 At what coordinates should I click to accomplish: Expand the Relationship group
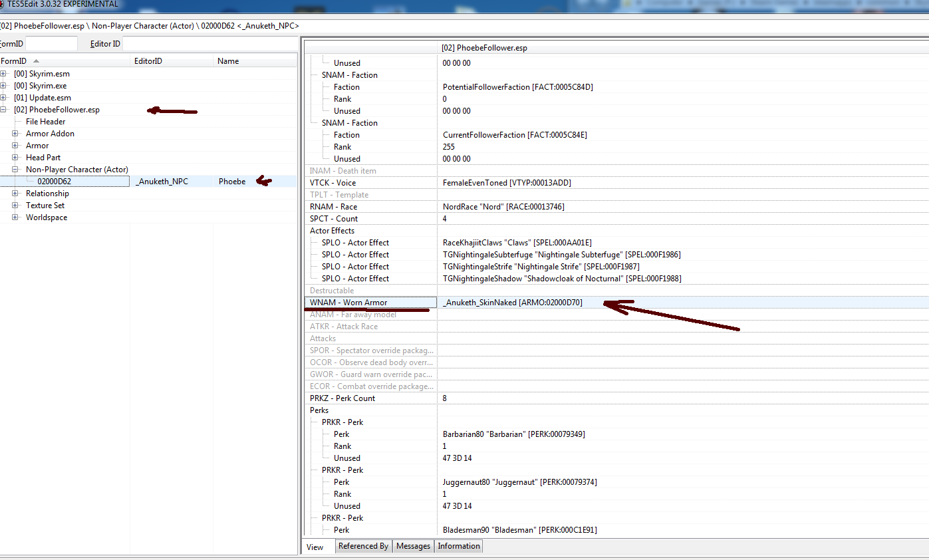tap(15, 194)
